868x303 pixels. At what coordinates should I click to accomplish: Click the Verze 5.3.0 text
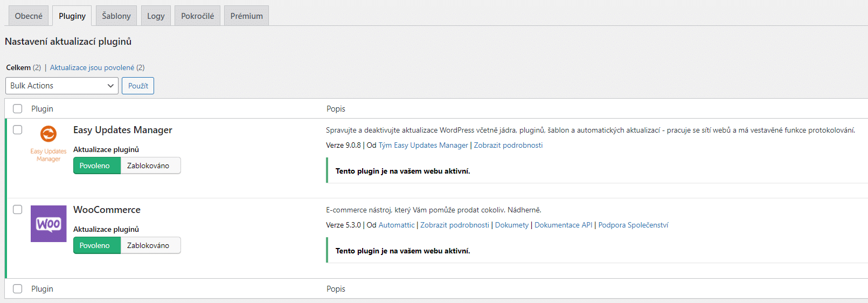343,225
